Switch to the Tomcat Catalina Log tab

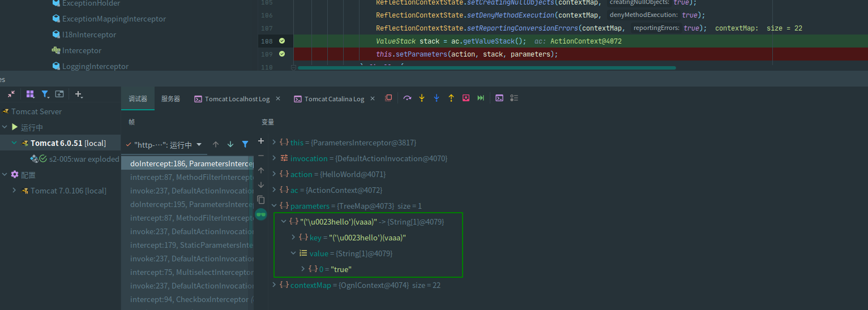(x=334, y=99)
